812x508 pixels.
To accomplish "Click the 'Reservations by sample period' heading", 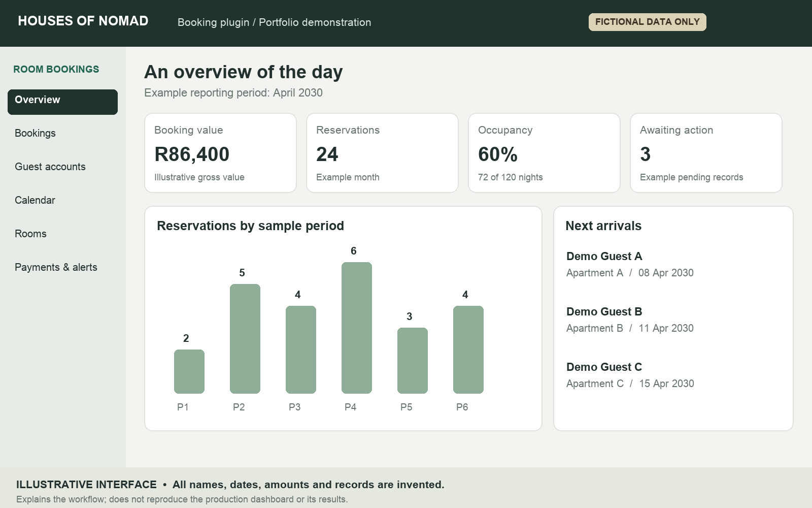I will [x=250, y=226].
